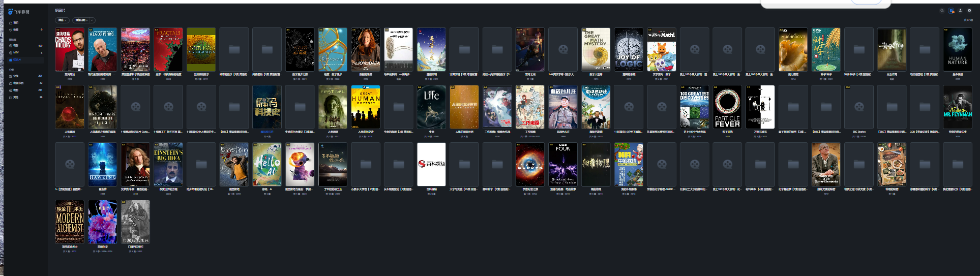The image size is (980, 276).
Task: Open the Life documentary poster
Action: point(432,107)
